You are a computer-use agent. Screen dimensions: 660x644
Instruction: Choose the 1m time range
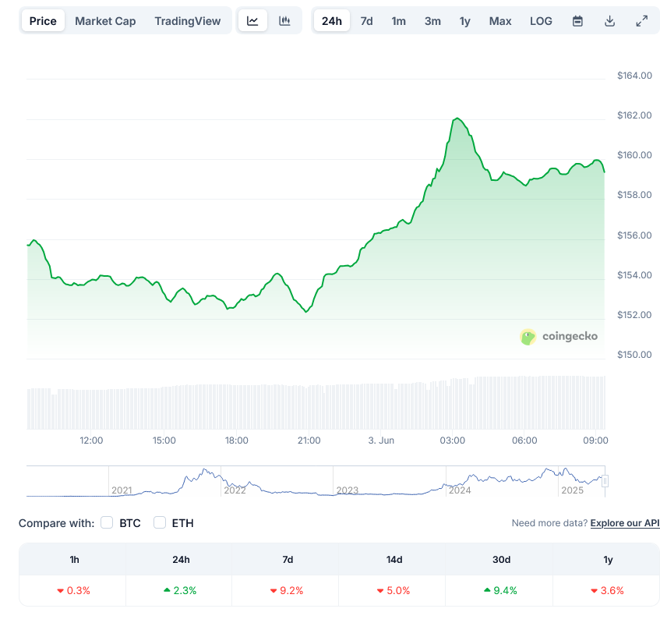(399, 20)
